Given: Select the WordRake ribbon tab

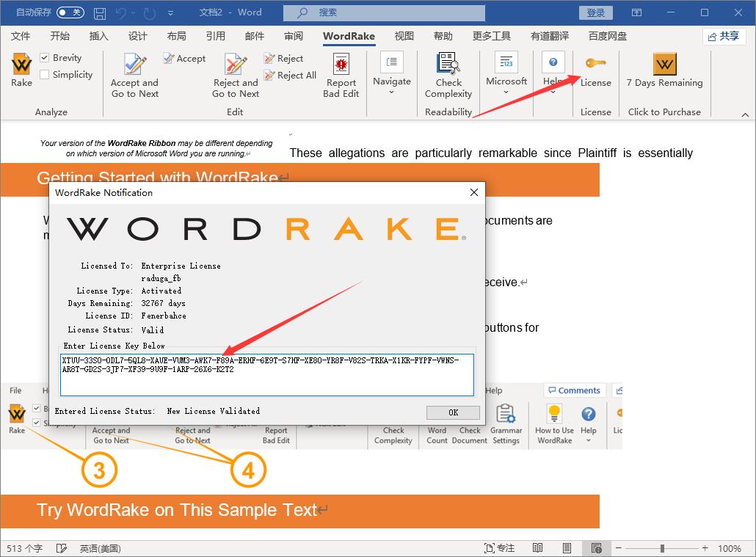Looking at the screenshot, I should pyautogui.click(x=349, y=36).
